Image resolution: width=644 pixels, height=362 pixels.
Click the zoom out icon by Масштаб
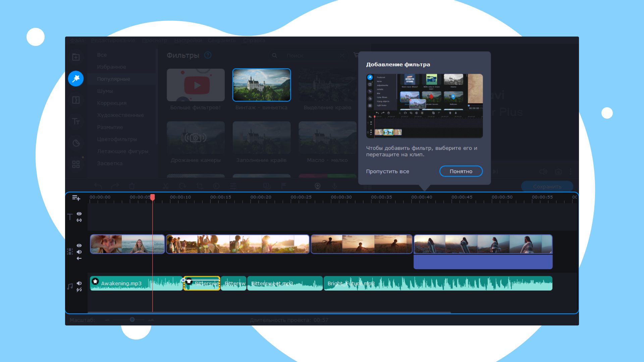pos(107,320)
